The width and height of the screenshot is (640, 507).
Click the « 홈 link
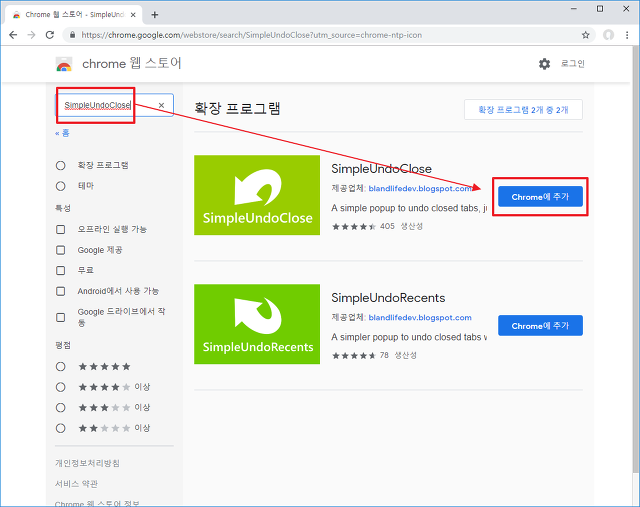pos(62,133)
